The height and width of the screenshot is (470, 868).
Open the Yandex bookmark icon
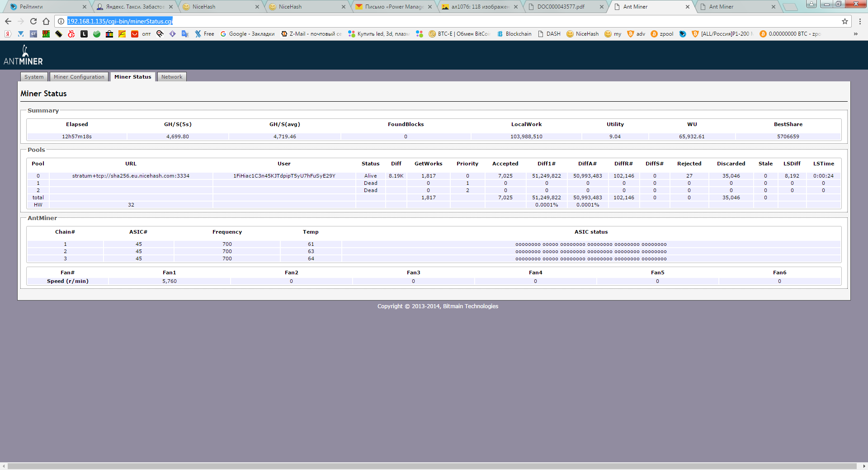click(x=8, y=34)
